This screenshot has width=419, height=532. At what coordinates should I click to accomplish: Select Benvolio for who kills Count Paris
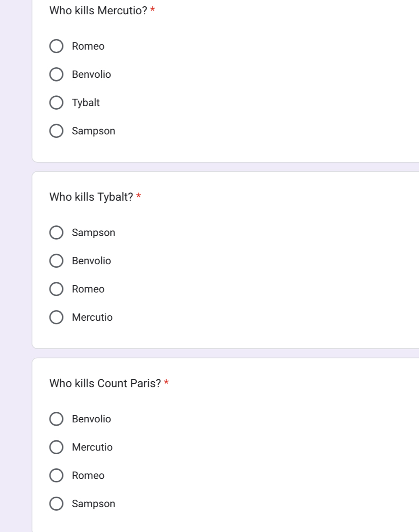click(x=56, y=419)
